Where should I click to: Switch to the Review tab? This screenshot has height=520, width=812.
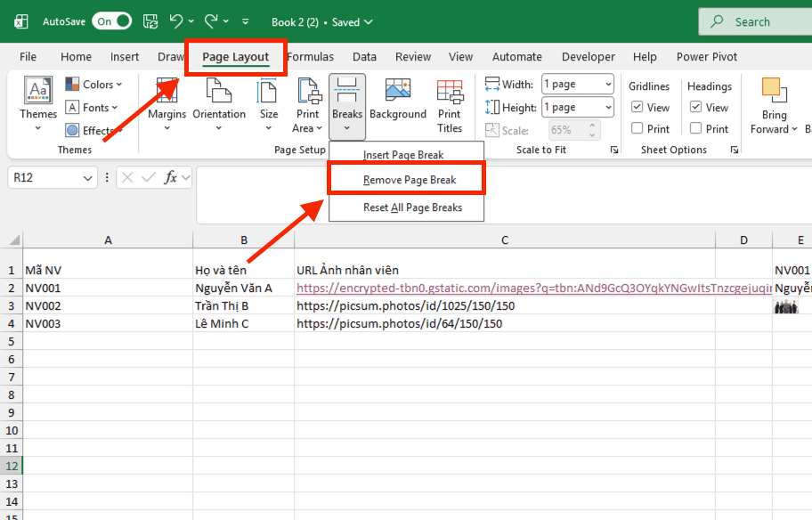coord(413,57)
